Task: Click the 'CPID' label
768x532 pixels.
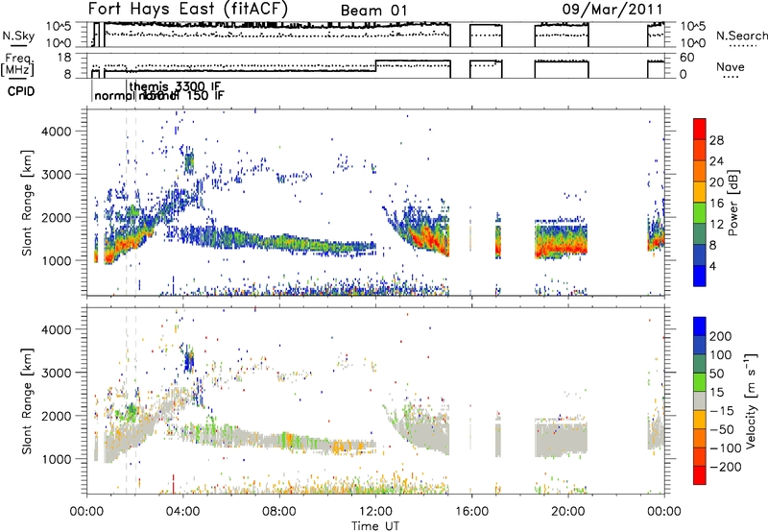Action: pyautogui.click(x=21, y=91)
